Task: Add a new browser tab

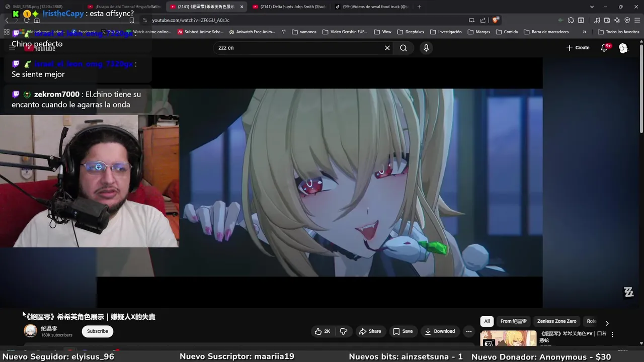Action: pyautogui.click(x=419, y=7)
